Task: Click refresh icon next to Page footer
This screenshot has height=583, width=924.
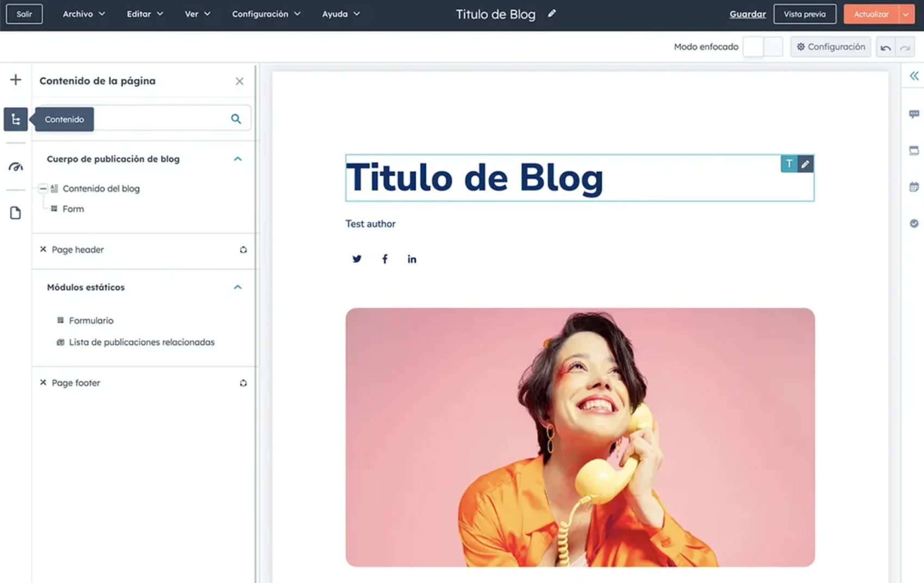Action: click(x=243, y=383)
